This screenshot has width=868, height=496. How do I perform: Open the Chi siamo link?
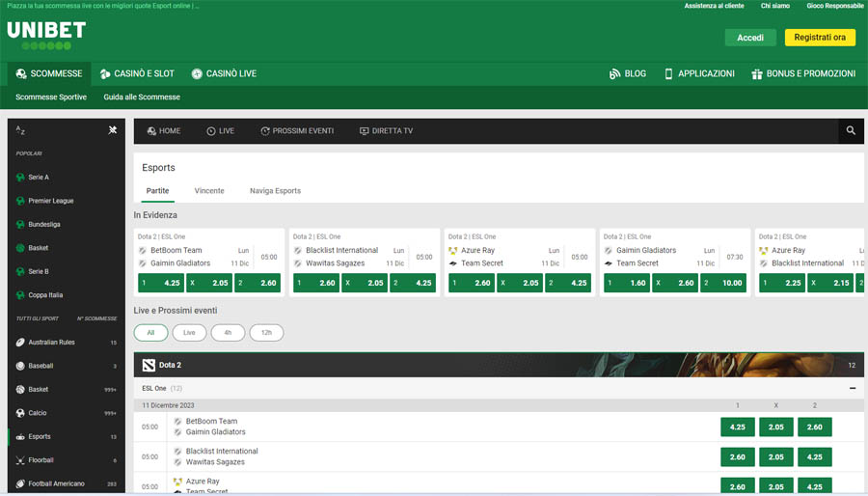tap(775, 6)
